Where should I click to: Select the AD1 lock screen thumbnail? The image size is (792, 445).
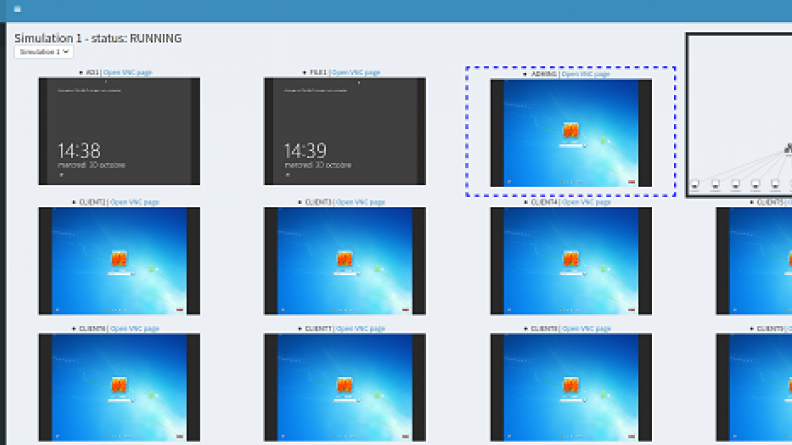pyautogui.click(x=119, y=131)
